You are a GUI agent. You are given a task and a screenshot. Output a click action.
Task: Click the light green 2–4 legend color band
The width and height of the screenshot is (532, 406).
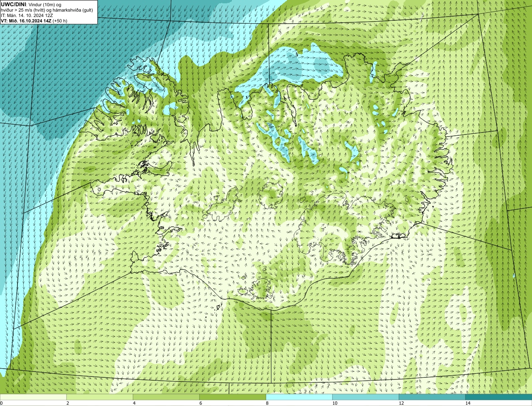100,397
